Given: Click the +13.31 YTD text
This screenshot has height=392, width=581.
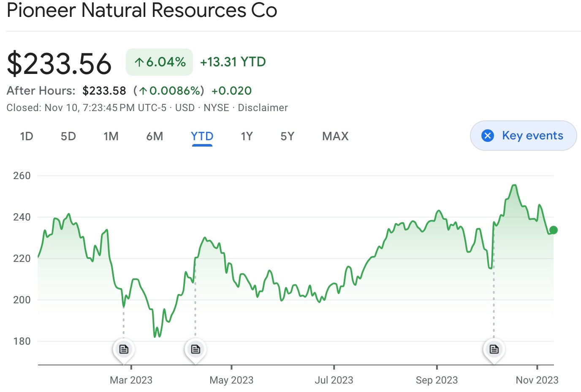Looking at the screenshot, I should [x=233, y=62].
